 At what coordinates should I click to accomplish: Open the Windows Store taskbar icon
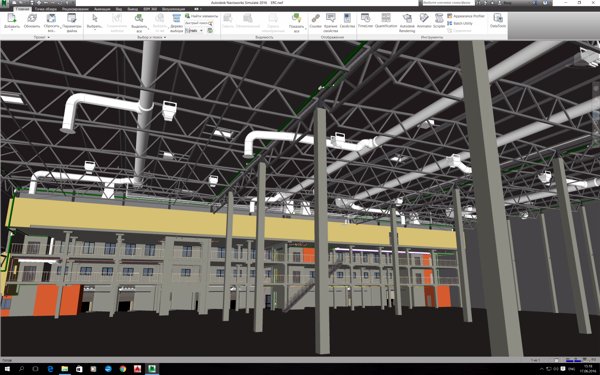79,369
